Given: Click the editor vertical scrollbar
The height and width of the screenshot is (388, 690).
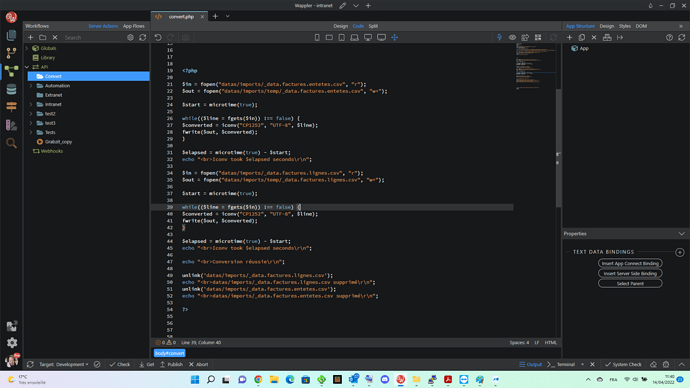Looking at the screenshot, I should [558, 147].
